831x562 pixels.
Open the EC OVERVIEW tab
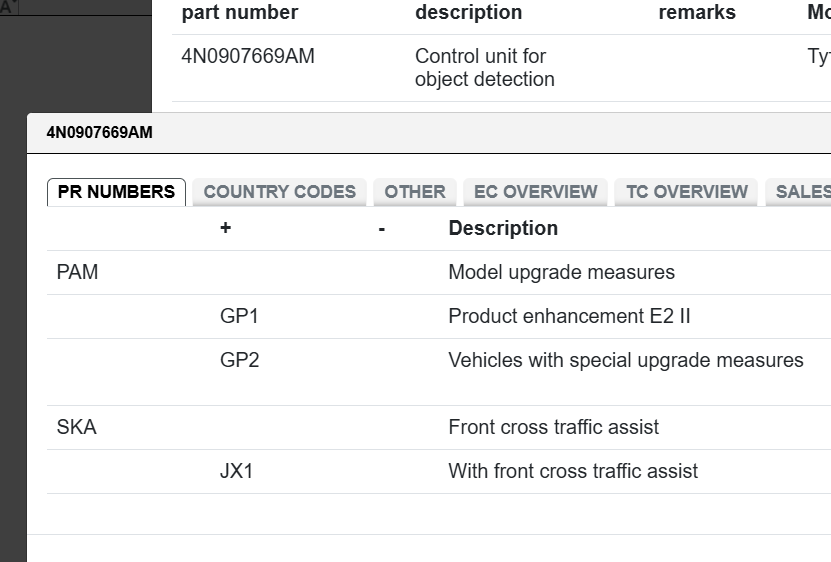tap(535, 192)
